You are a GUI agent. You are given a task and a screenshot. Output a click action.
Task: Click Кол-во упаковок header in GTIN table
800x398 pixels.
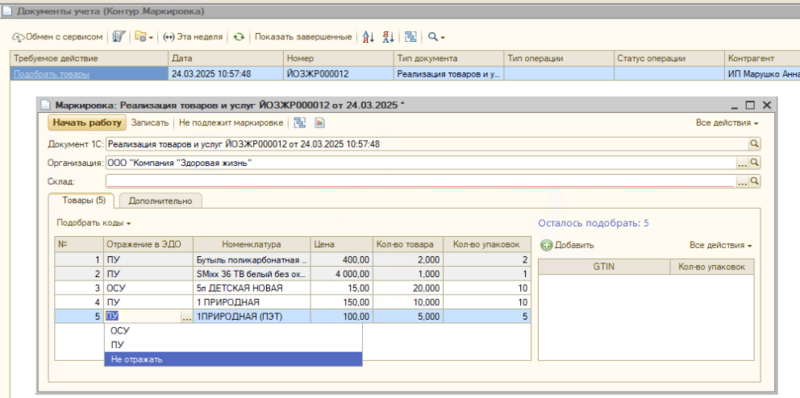tap(712, 266)
